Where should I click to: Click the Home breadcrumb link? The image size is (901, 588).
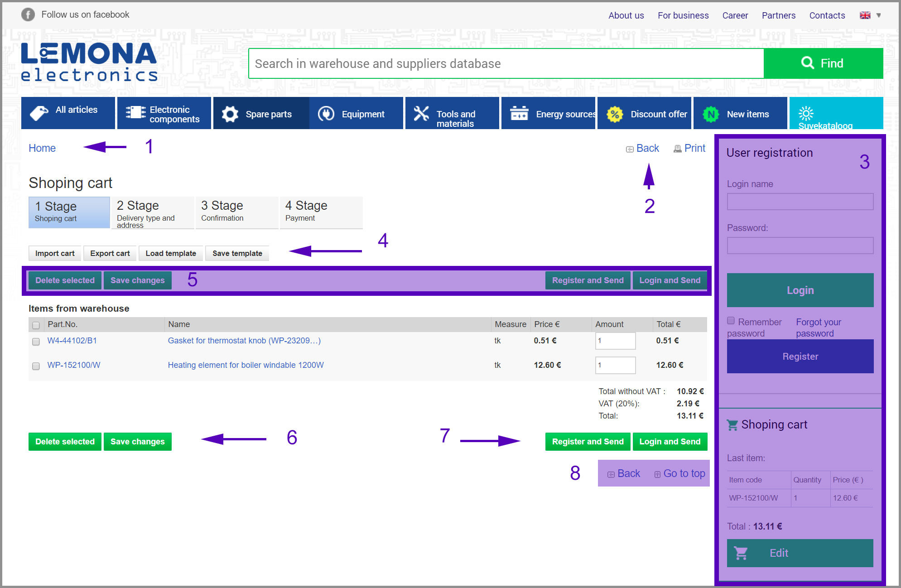42,148
